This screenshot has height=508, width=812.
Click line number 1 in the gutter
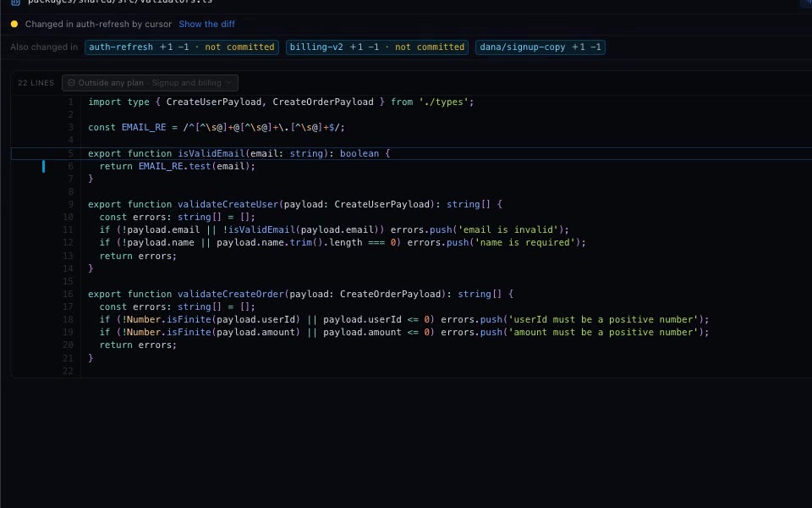click(70, 102)
